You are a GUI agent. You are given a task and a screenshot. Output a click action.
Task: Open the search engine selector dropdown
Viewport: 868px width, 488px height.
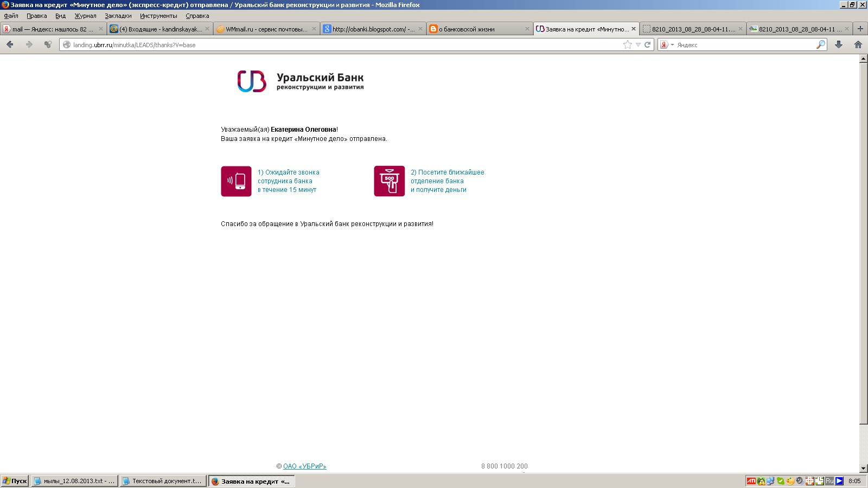672,44
